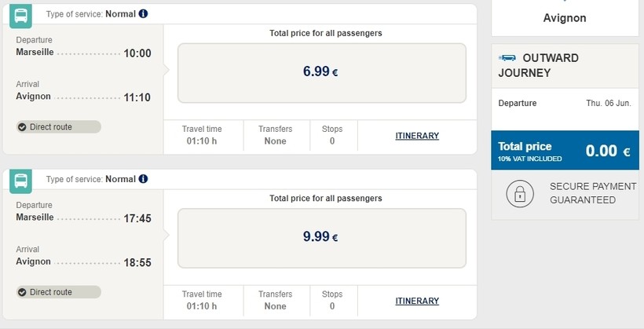
Task: Open ITINERARY for the 10:00 Marseille departure
Action: point(417,136)
